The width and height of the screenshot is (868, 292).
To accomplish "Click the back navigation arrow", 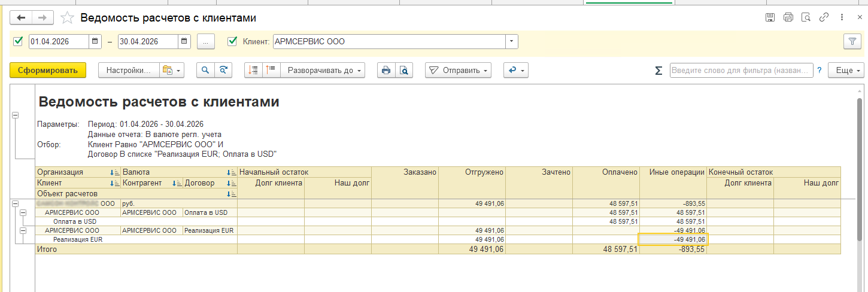I will [21, 18].
